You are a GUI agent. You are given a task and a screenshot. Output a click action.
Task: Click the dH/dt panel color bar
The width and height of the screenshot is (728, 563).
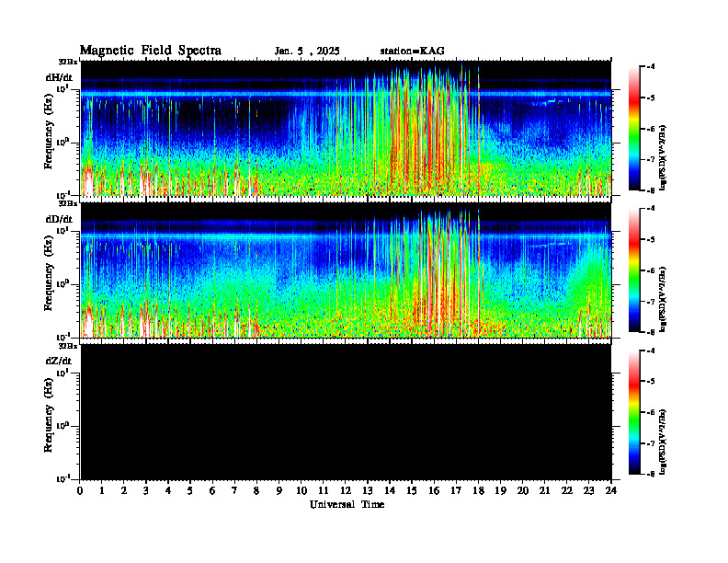[x=633, y=129]
